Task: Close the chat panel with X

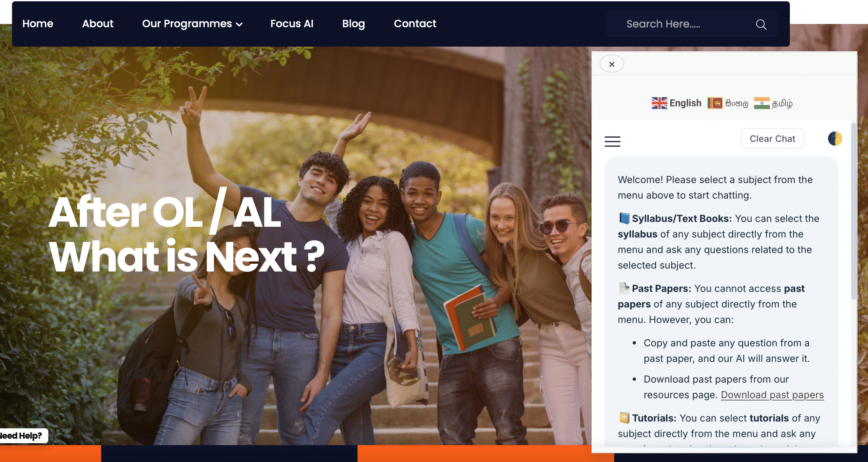Action: [x=612, y=64]
